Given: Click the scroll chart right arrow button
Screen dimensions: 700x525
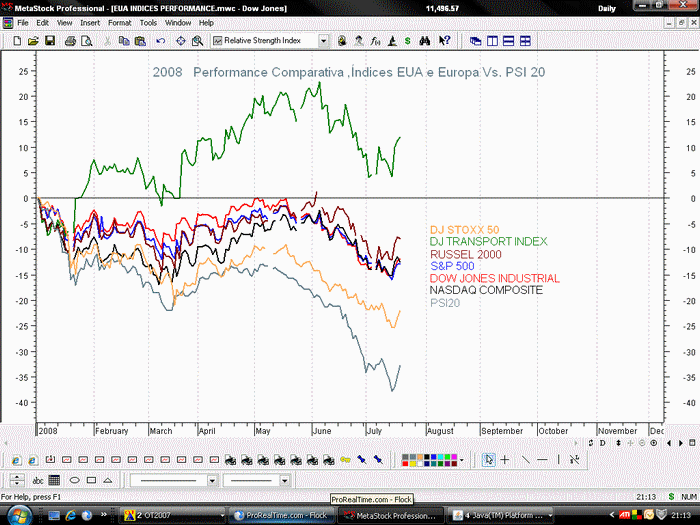Looking at the screenshot, I should [681, 443].
